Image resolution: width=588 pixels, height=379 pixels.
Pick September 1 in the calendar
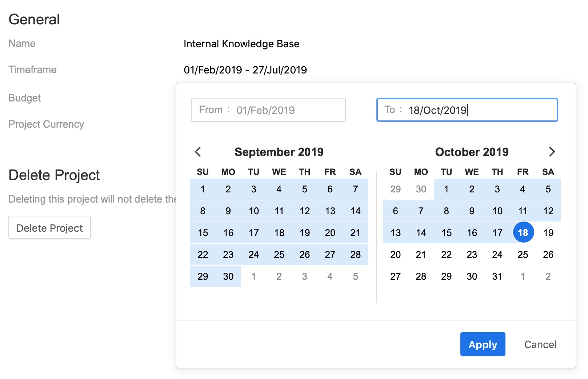[203, 189]
